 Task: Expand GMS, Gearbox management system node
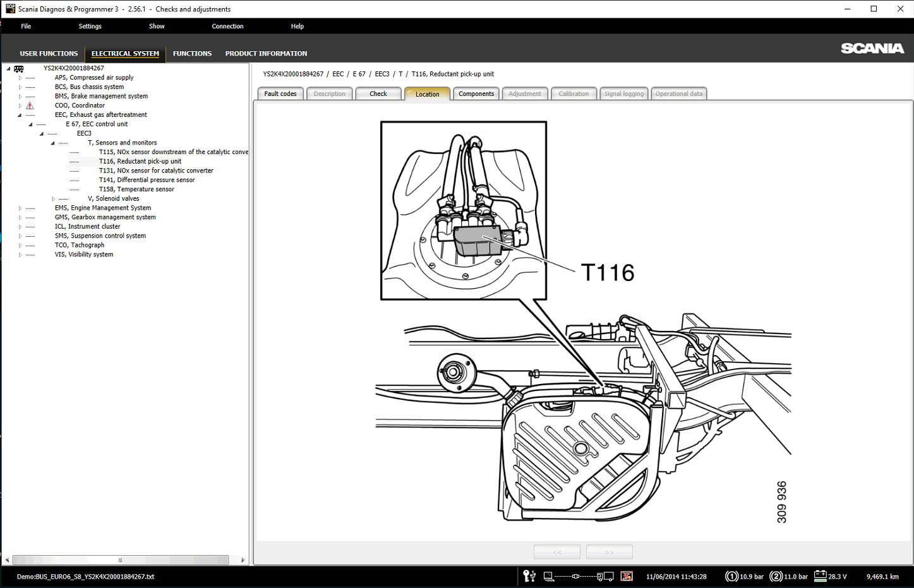pos(20,217)
